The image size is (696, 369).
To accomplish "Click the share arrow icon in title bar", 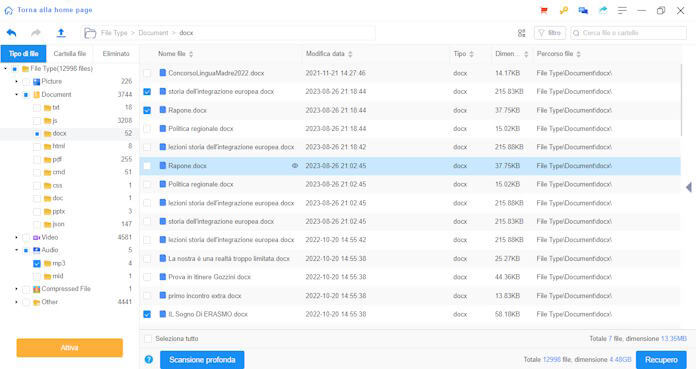I will click(603, 10).
